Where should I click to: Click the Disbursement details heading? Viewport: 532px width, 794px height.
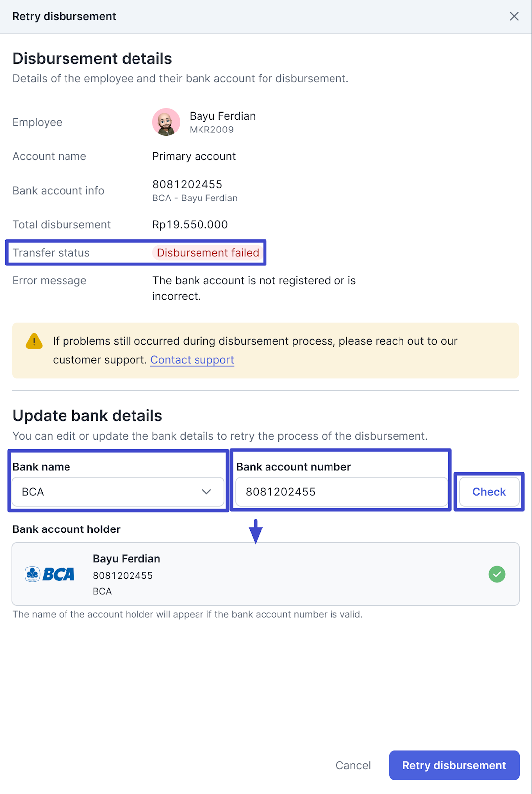coord(92,59)
